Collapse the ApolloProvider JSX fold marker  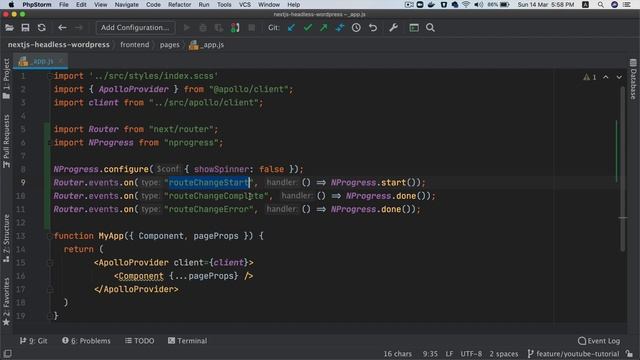50,262
